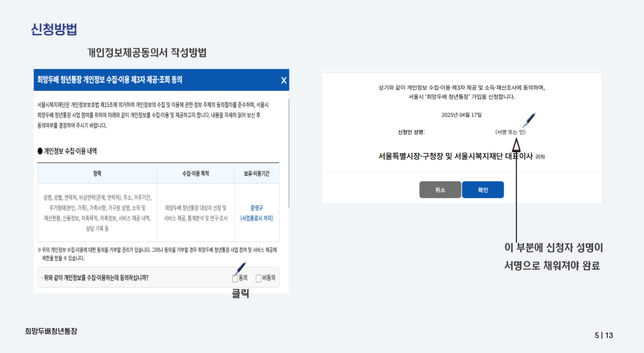Click the ※ note about refusing consent
644x353 pixels.
[x=157, y=254]
